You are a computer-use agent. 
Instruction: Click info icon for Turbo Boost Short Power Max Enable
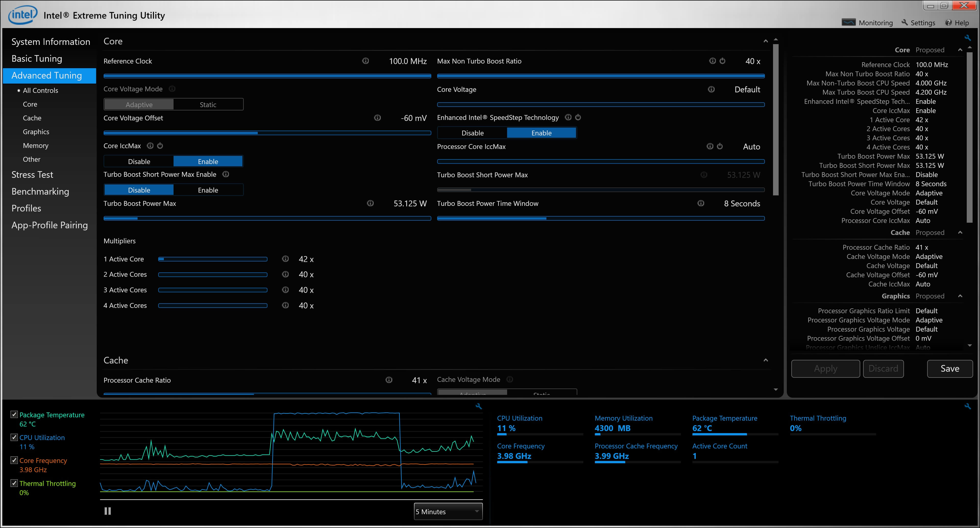pyautogui.click(x=226, y=174)
